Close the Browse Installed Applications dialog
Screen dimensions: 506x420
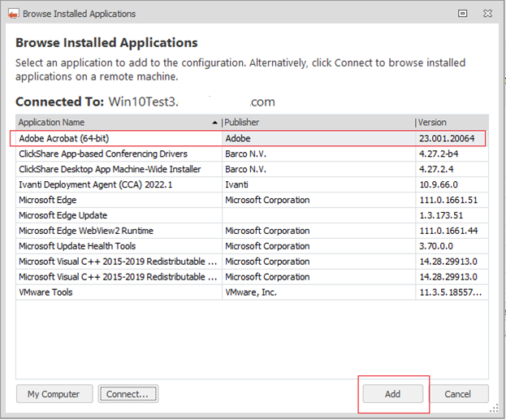click(x=488, y=14)
